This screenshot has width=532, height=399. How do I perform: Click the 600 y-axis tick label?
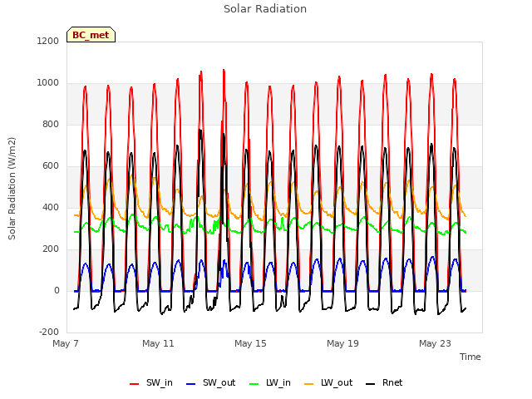click(51, 166)
